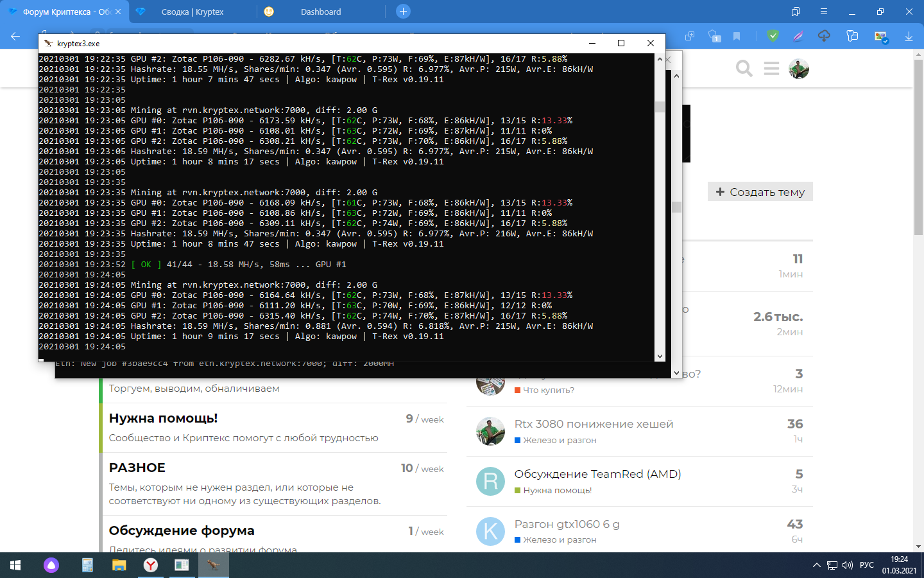Click the Нужна помощь! tag under TeamRed topic
The width and height of the screenshot is (924, 578).
pyautogui.click(x=553, y=490)
